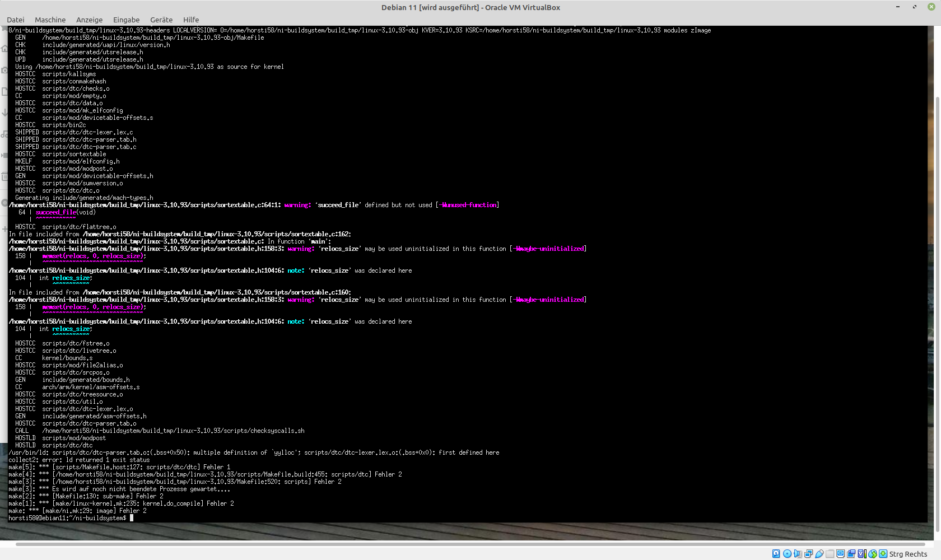Click the USB devices status icon
The image size is (941, 560).
point(819,554)
